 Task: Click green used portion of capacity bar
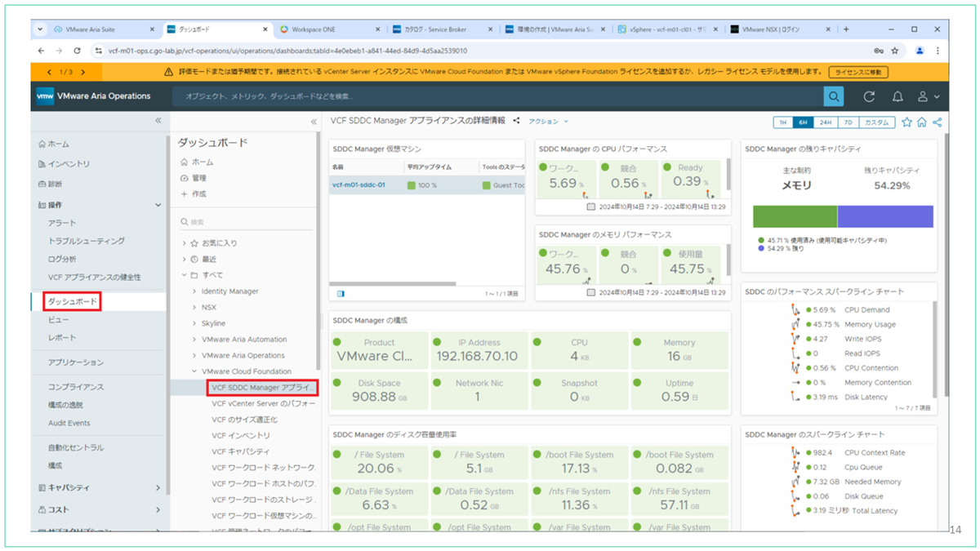795,216
